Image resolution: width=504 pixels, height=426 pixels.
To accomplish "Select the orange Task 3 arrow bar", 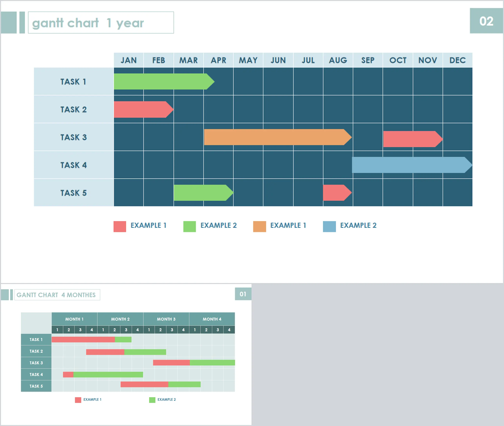I will pos(278,137).
